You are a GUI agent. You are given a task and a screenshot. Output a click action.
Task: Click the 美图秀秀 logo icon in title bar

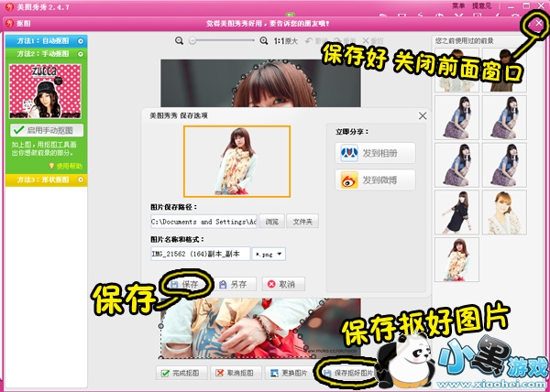click(9, 6)
